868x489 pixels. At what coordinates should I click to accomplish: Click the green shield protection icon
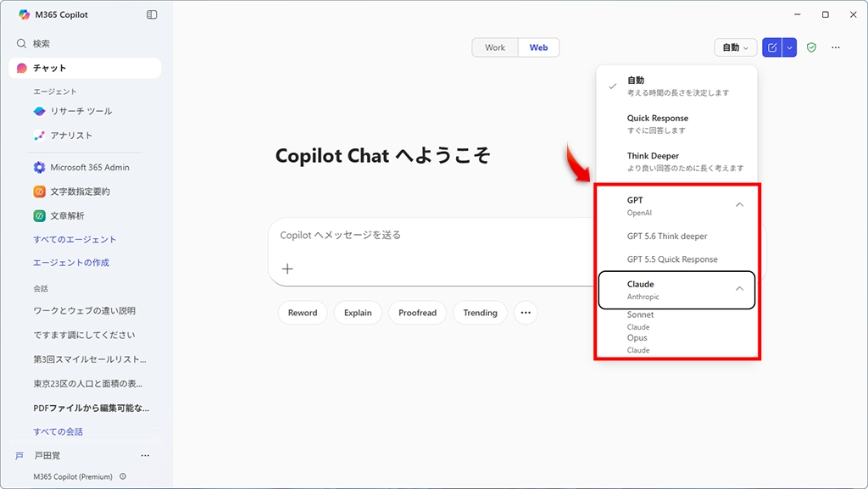(811, 47)
